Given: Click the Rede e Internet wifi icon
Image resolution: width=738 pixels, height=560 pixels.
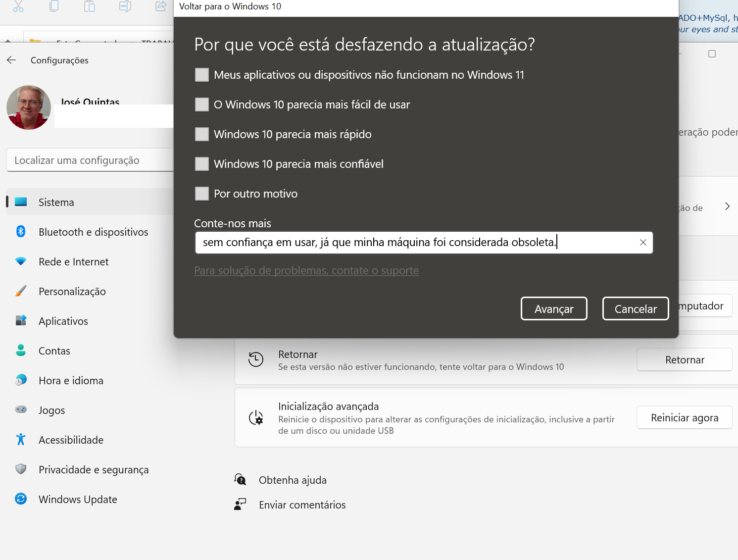Looking at the screenshot, I should click(x=21, y=261).
